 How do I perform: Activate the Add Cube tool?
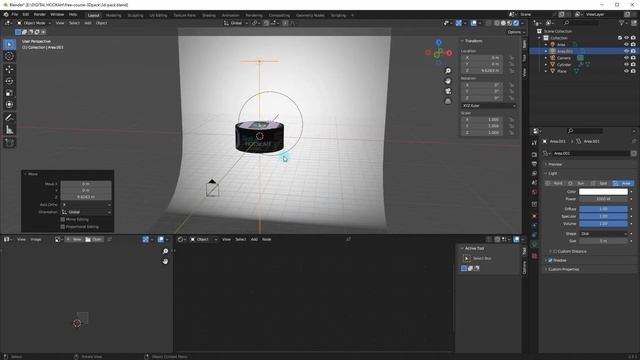(9, 142)
